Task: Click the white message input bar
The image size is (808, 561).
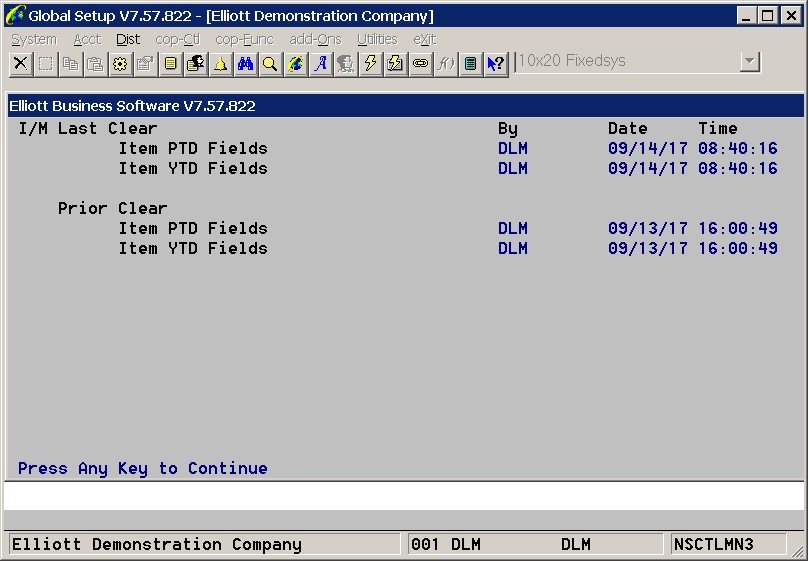Action: 404,496
